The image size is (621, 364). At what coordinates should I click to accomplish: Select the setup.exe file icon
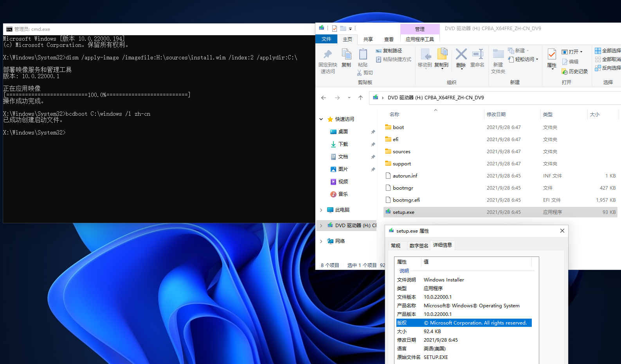(x=388, y=212)
